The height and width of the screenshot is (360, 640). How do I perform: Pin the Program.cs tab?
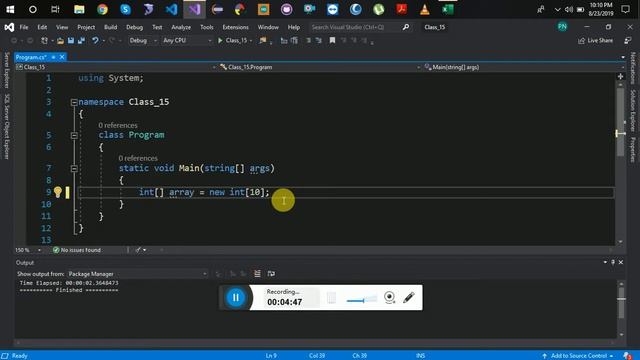tap(53, 57)
